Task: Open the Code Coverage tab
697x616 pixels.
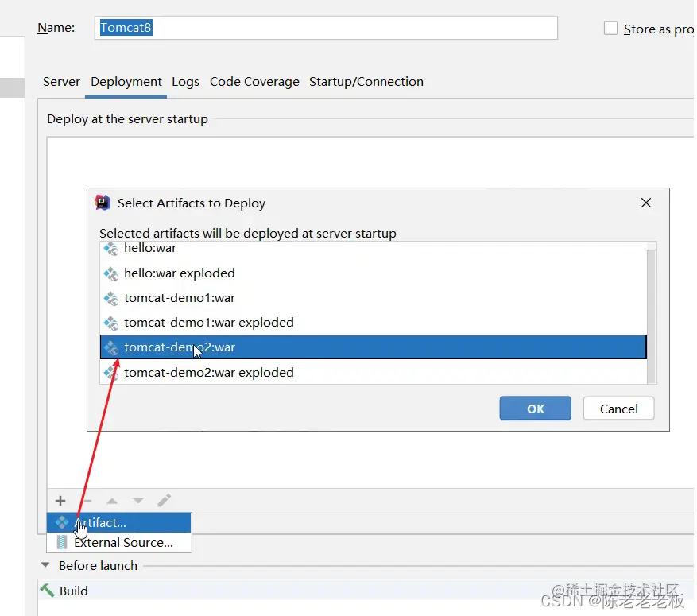Action: 254,82
